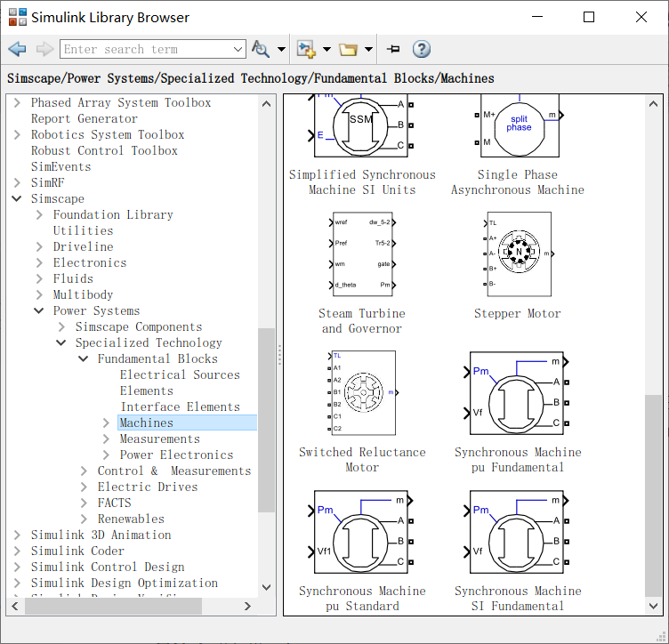Click the block pane vertical scrollbar
This screenshot has height=644, width=669.
[654, 494]
